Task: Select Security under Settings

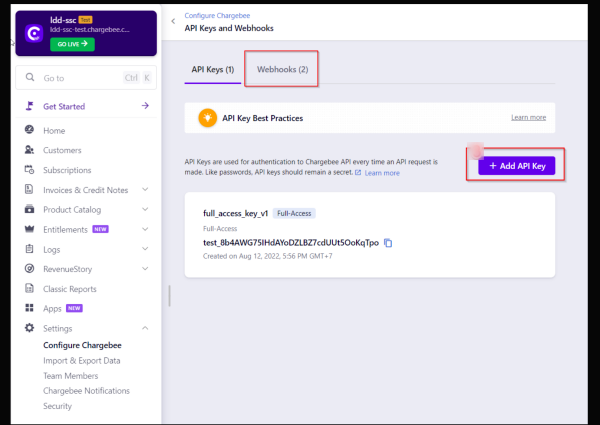Action: (x=57, y=406)
